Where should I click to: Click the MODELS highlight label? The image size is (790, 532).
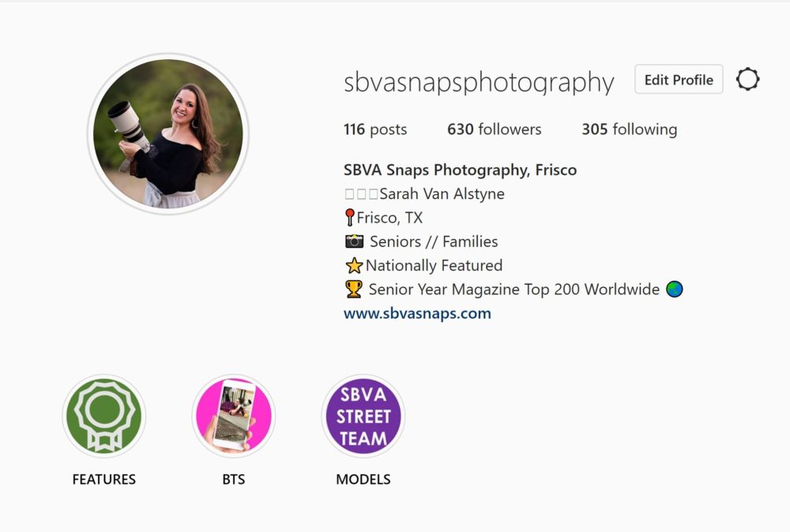click(363, 479)
